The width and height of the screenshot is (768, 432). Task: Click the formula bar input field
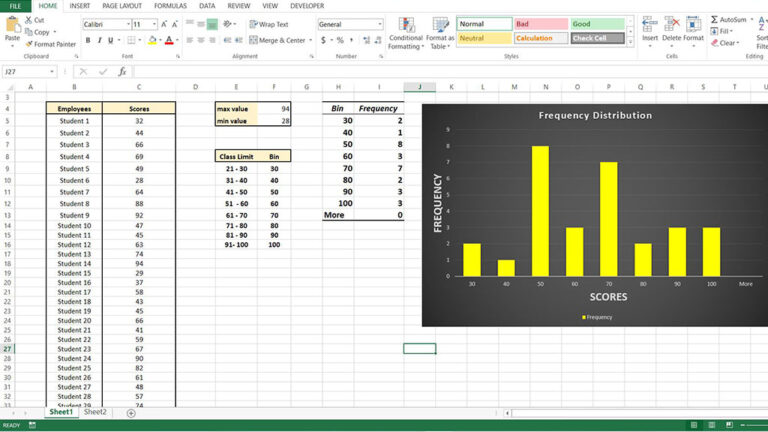tap(451, 72)
